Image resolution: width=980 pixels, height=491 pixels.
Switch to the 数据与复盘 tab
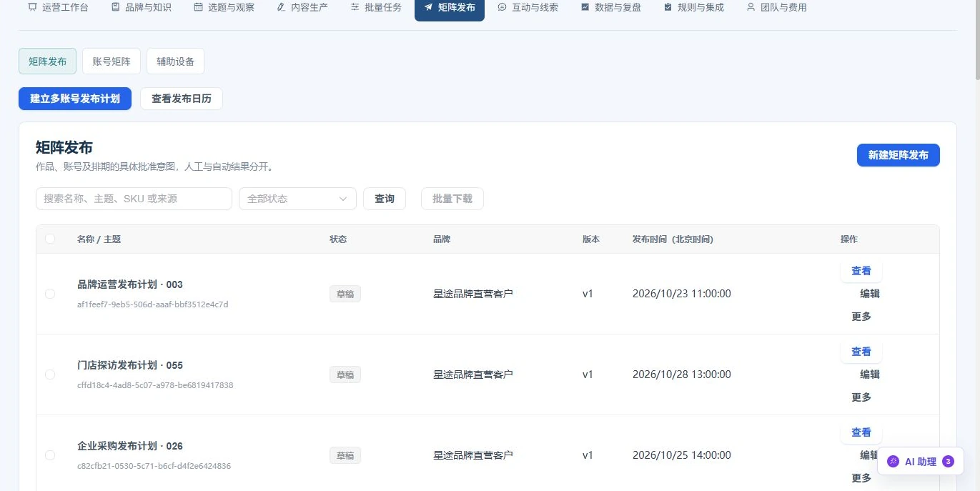coord(611,8)
